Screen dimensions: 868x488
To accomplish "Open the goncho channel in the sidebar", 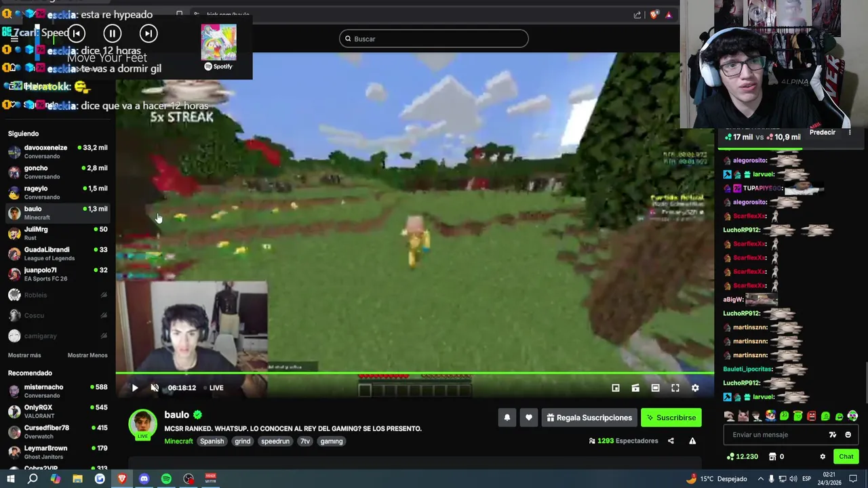I will pyautogui.click(x=58, y=171).
